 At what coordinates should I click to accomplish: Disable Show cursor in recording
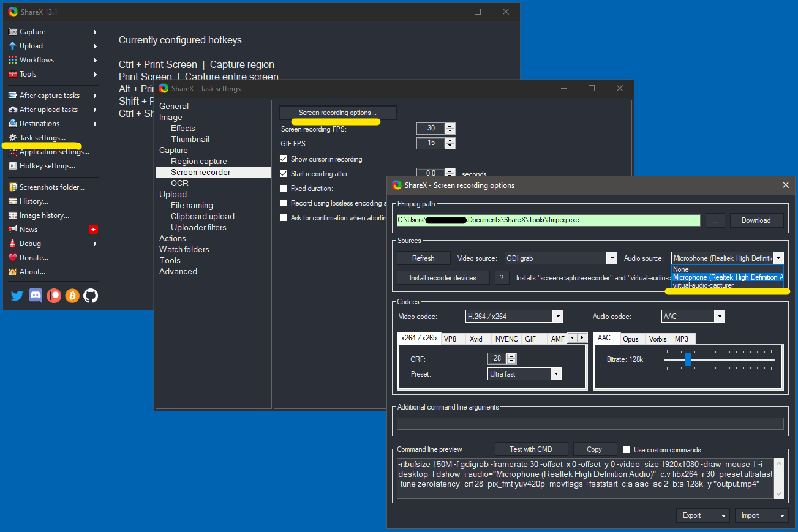pyautogui.click(x=283, y=159)
